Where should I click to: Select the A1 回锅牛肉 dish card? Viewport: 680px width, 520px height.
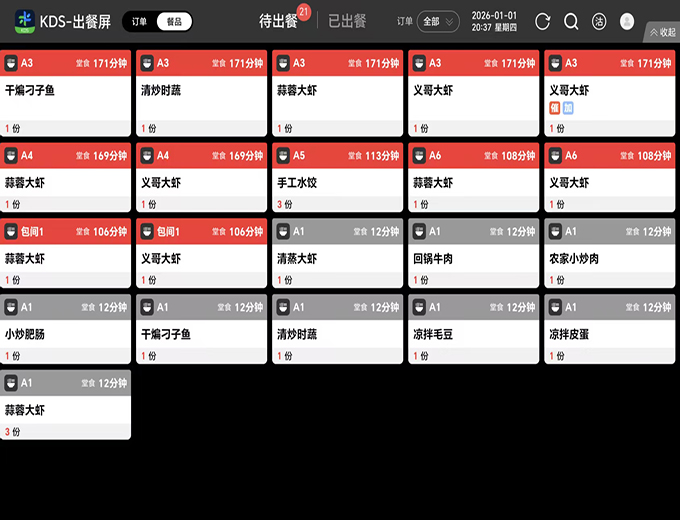(x=473, y=259)
